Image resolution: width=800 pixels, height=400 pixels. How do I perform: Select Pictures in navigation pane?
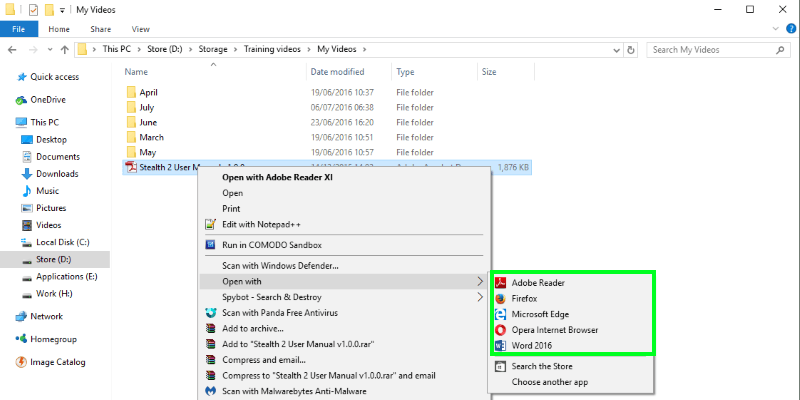[x=51, y=208]
